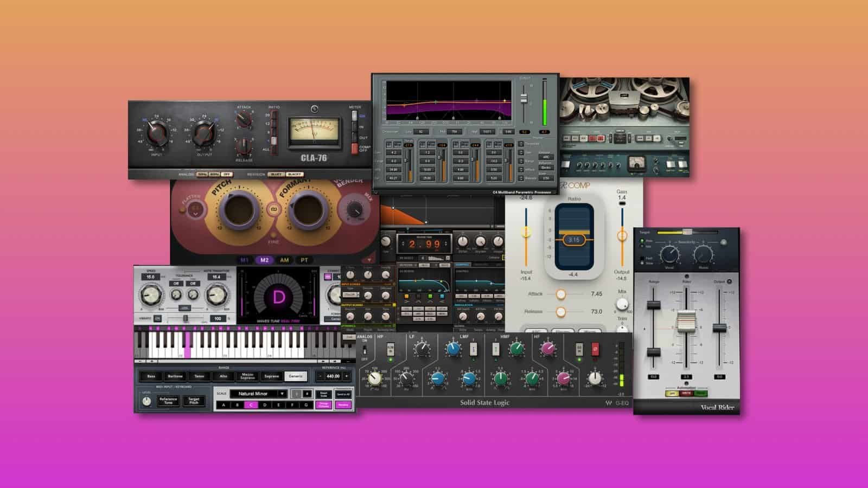Toggle the LMF multiplier switch on SSL G-EQ
This screenshot has width=868, height=488.
tap(473, 349)
